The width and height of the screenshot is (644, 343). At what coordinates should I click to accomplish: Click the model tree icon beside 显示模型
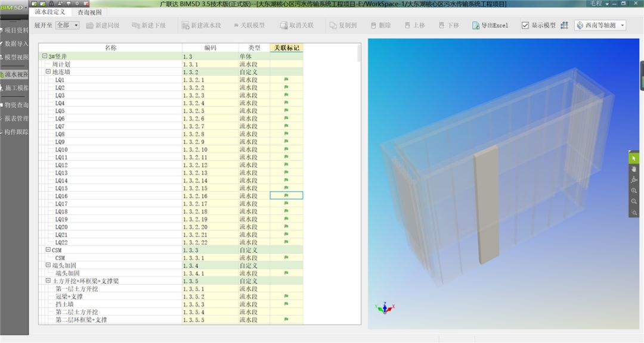(x=564, y=26)
